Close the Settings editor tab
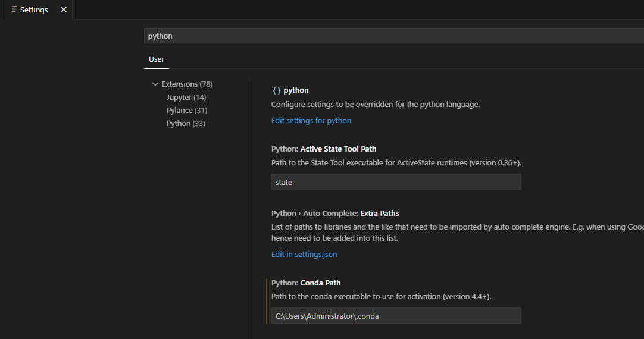644x339 pixels. tap(64, 10)
